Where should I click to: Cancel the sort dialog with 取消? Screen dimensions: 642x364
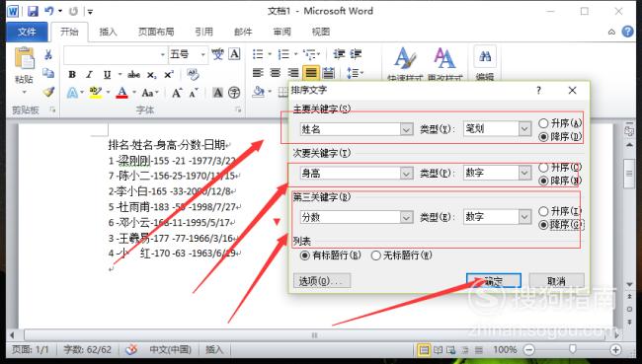[x=556, y=280]
